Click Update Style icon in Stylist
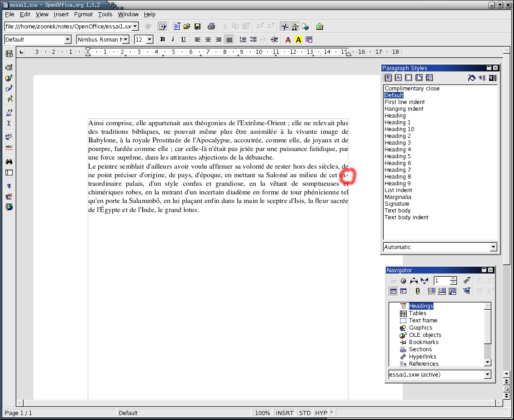 [492, 78]
